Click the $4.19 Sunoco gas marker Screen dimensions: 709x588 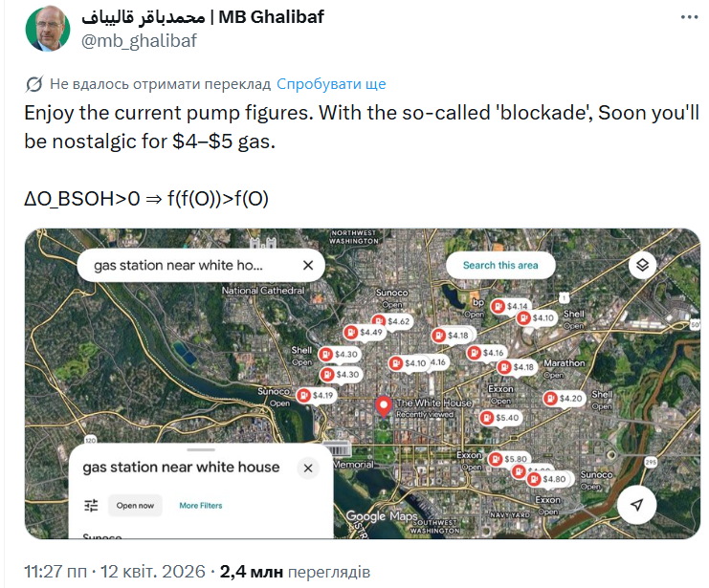click(x=316, y=395)
